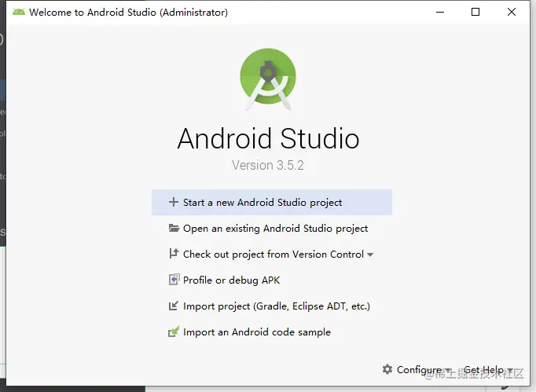Maximize the Welcome to Android Studio window
Image resolution: width=536 pixels, height=392 pixels.
(x=475, y=12)
